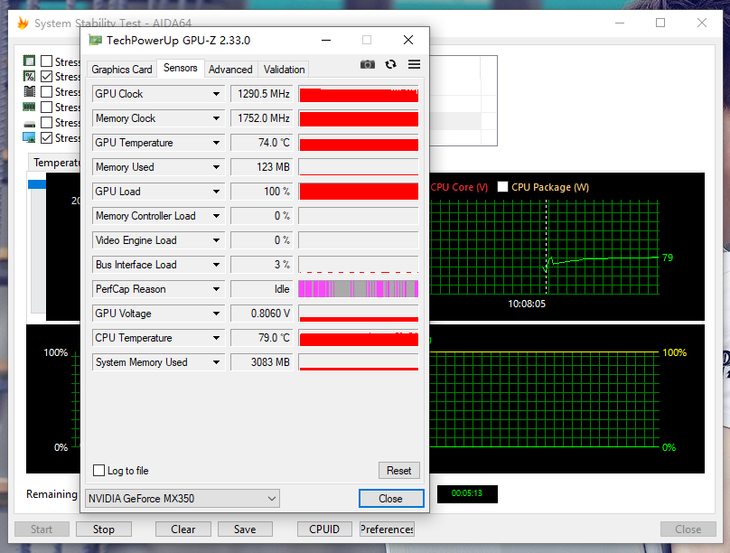The height and width of the screenshot is (553, 730).
Task: Click GPU Clock history graph
Action: tap(358, 94)
